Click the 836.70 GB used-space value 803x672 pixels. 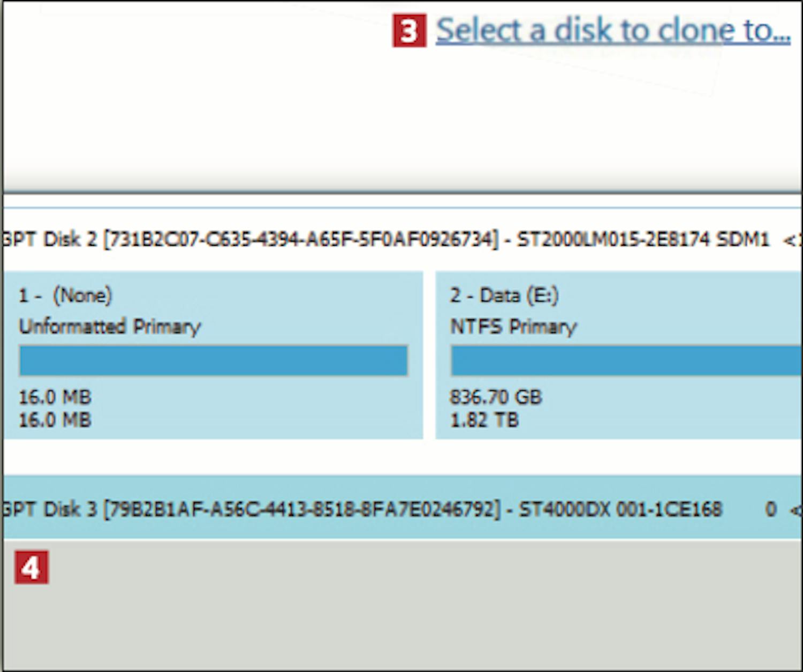(x=496, y=397)
